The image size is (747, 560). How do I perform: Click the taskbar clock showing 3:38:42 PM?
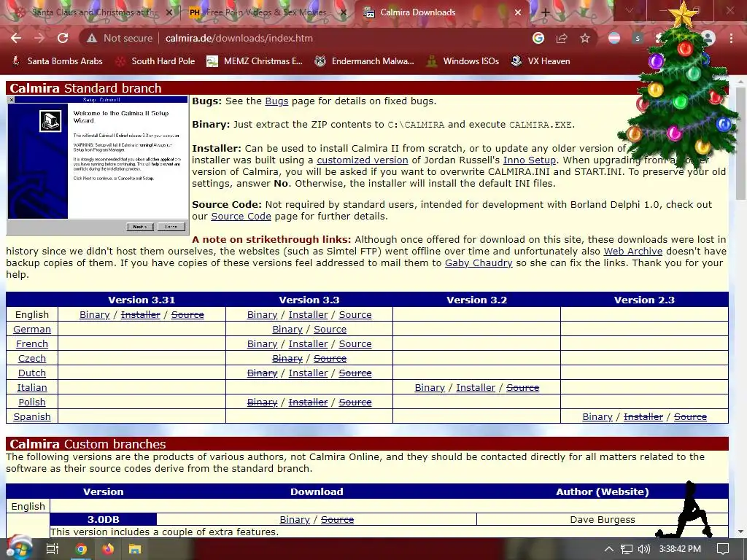point(680,549)
